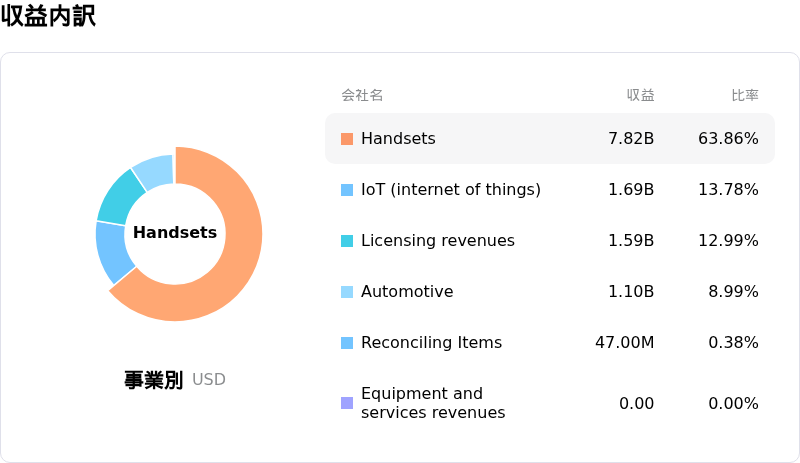This screenshot has height=463, width=800.
Task: Click the 7.82B revenue value
Action: click(631, 138)
